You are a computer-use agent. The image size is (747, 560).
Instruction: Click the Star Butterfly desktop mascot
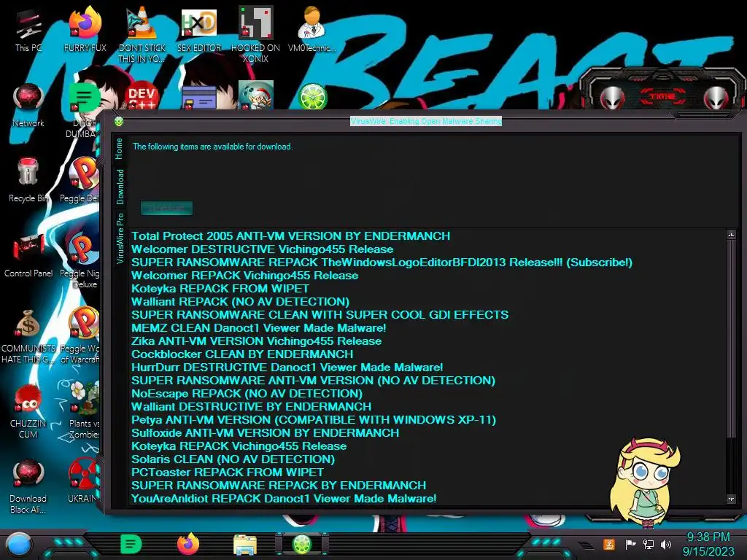click(644, 483)
